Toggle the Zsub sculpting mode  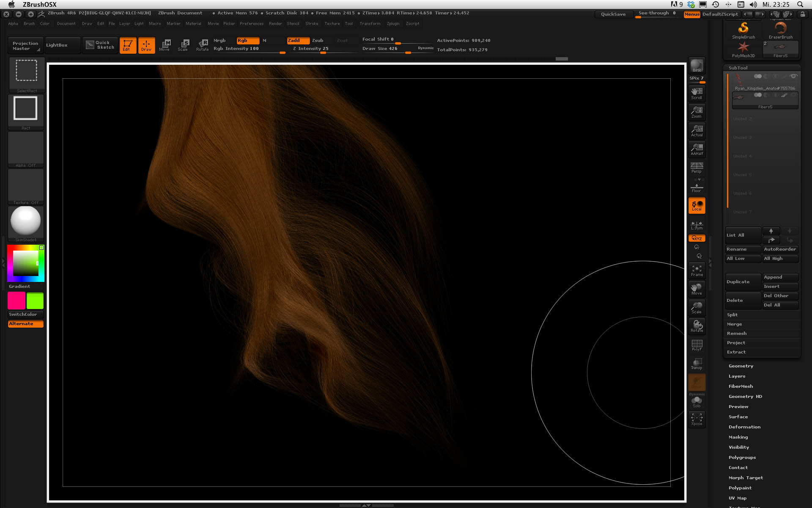click(318, 41)
